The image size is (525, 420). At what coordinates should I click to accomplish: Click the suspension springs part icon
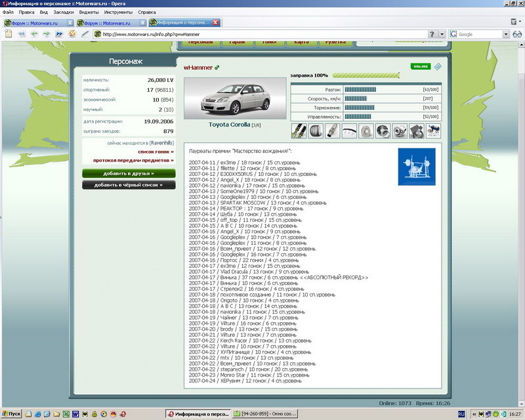pyautogui.click(x=299, y=131)
